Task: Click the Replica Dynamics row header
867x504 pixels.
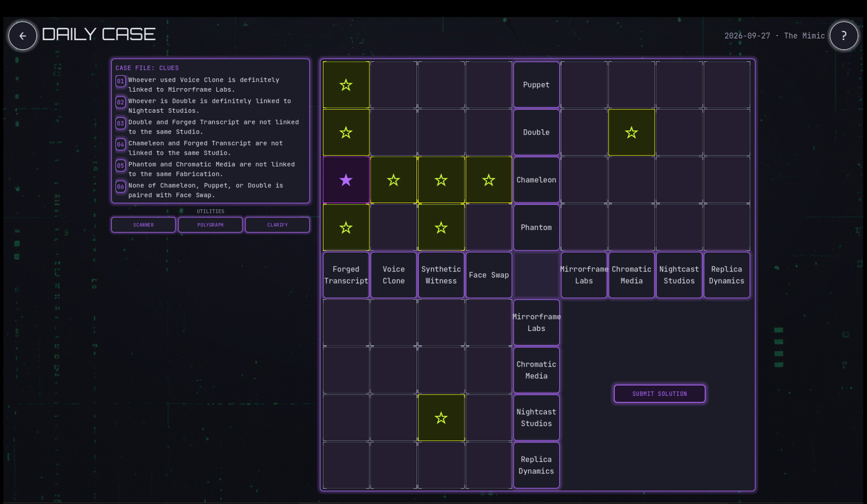Action: click(536, 465)
